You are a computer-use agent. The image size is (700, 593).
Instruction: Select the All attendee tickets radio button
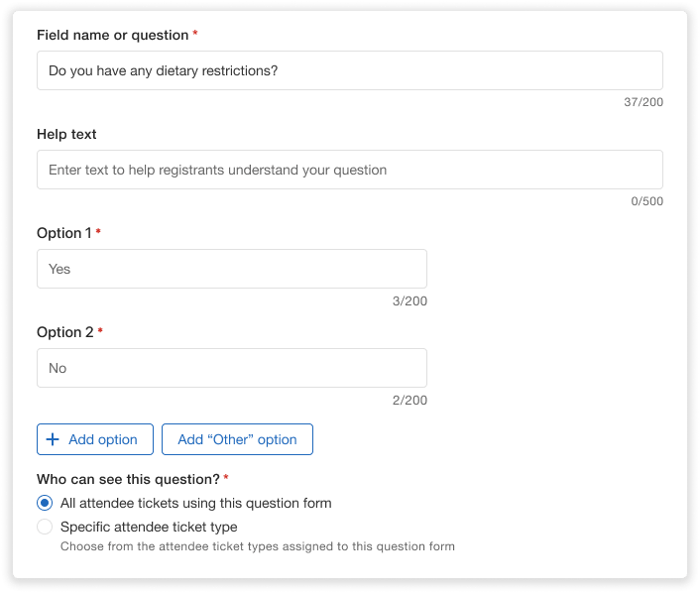(x=45, y=503)
